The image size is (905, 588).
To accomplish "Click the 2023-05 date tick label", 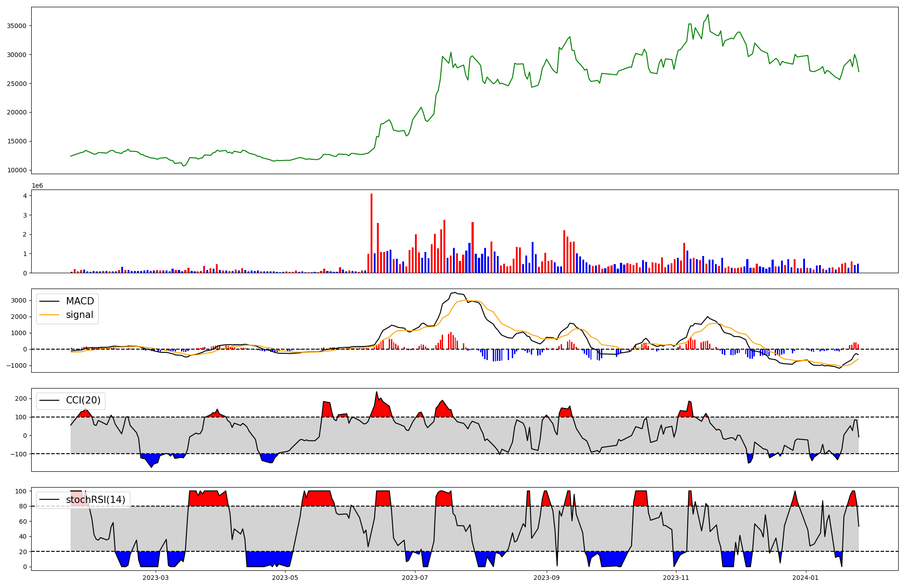I will point(285,578).
